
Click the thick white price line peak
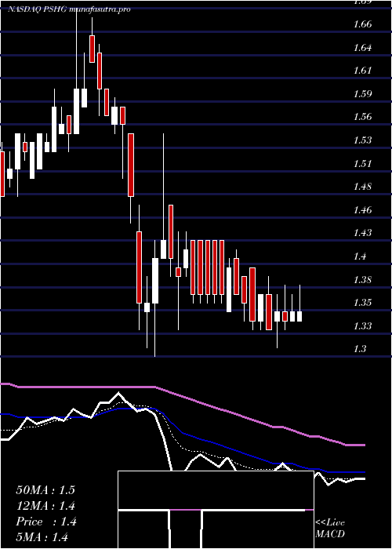coord(119,394)
